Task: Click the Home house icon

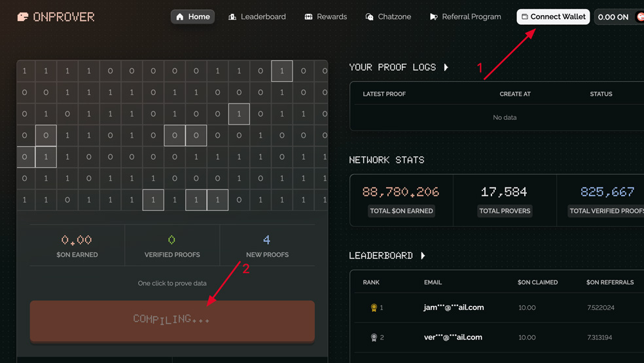Action: click(x=180, y=17)
